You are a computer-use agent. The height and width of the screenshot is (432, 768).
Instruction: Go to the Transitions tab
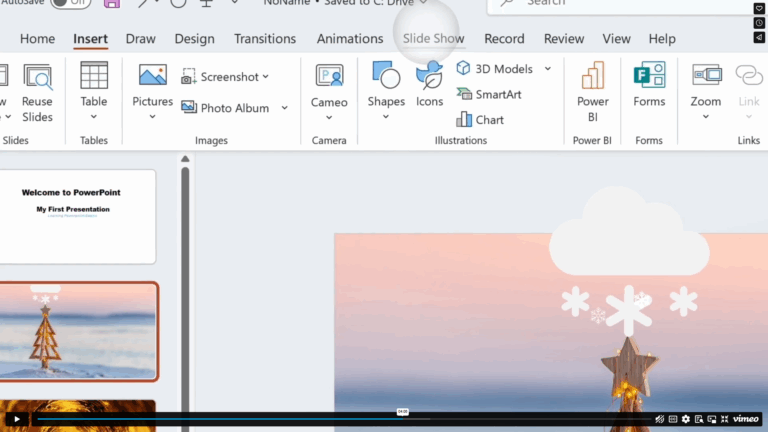[265, 39]
